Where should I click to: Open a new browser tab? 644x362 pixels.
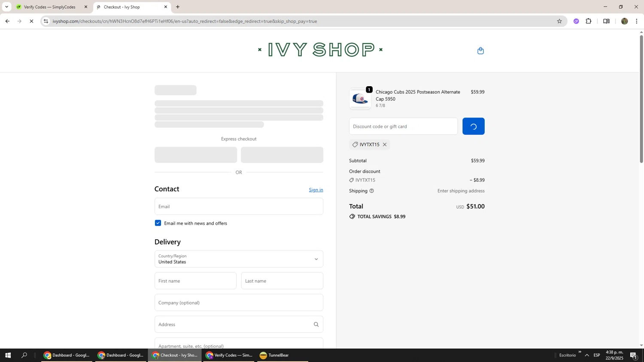tap(178, 7)
